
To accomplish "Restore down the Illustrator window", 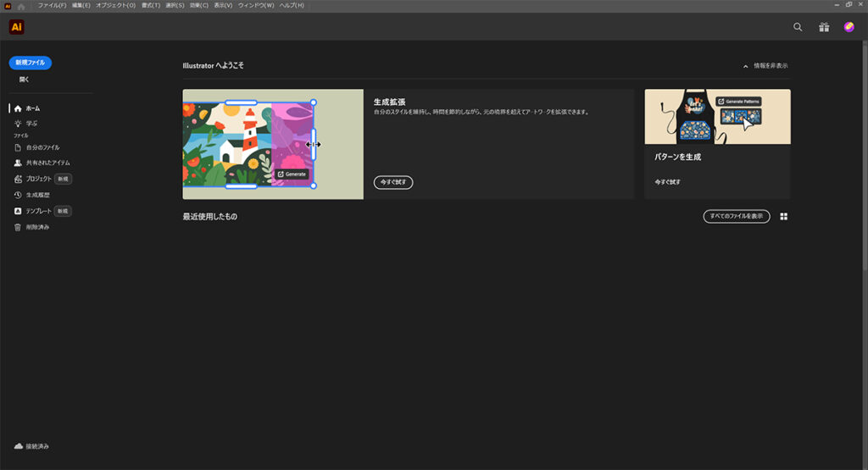I will [849, 4].
